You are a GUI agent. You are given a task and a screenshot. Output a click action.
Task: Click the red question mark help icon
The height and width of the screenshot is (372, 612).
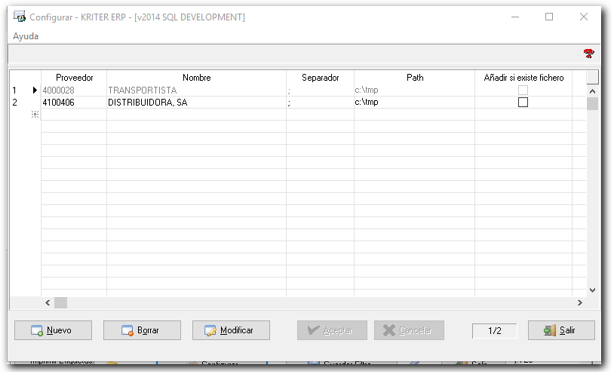(589, 53)
